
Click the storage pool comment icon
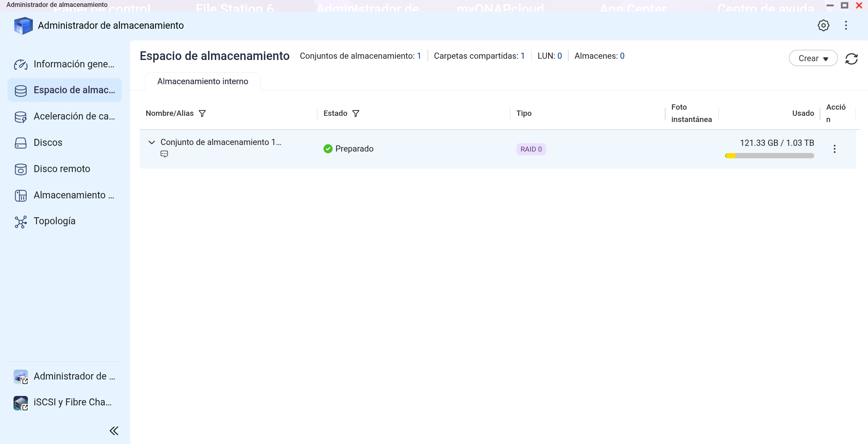point(164,154)
